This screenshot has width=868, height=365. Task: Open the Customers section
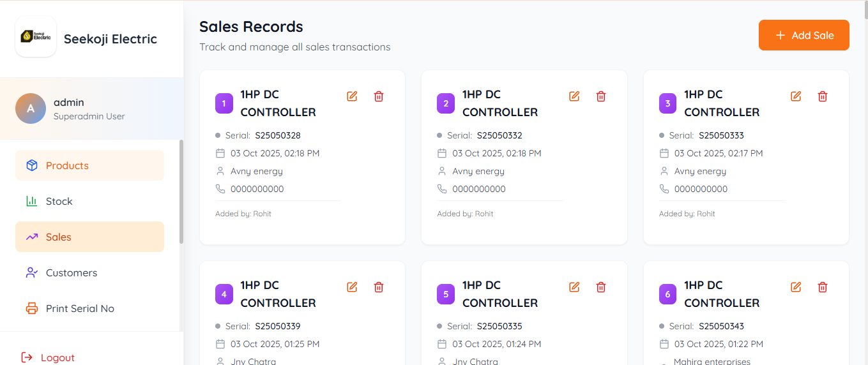pyautogui.click(x=89, y=272)
